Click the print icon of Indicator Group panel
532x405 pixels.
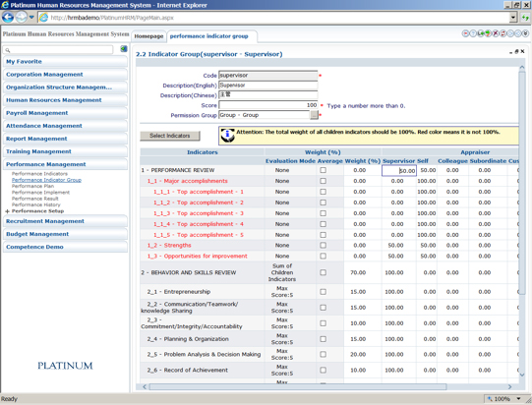pyautogui.click(x=516, y=51)
